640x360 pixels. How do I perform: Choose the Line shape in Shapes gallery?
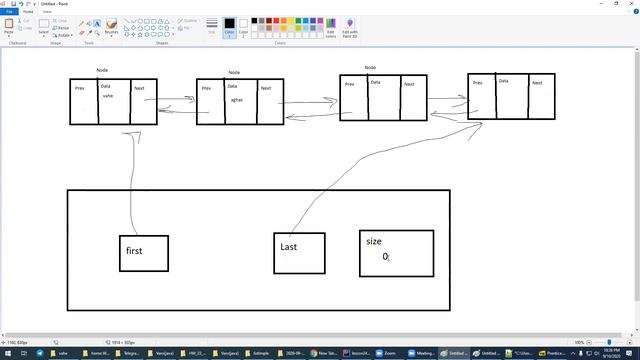pos(127,21)
